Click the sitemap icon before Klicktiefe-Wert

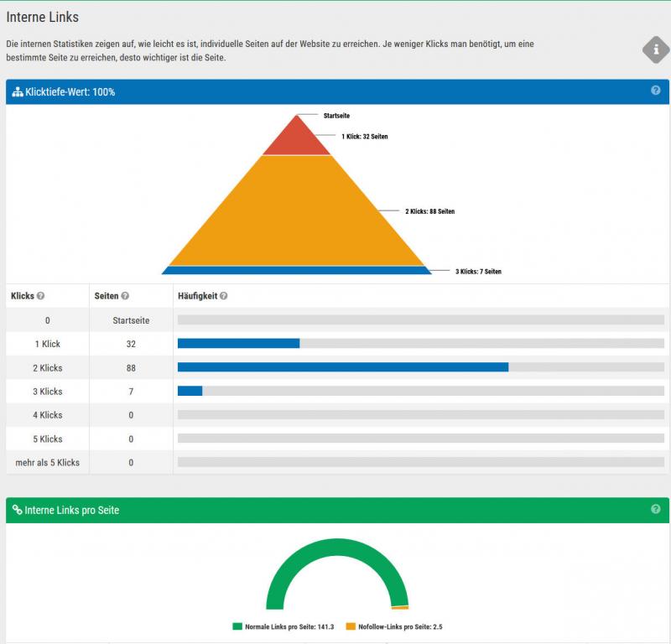[x=17, y=91]
